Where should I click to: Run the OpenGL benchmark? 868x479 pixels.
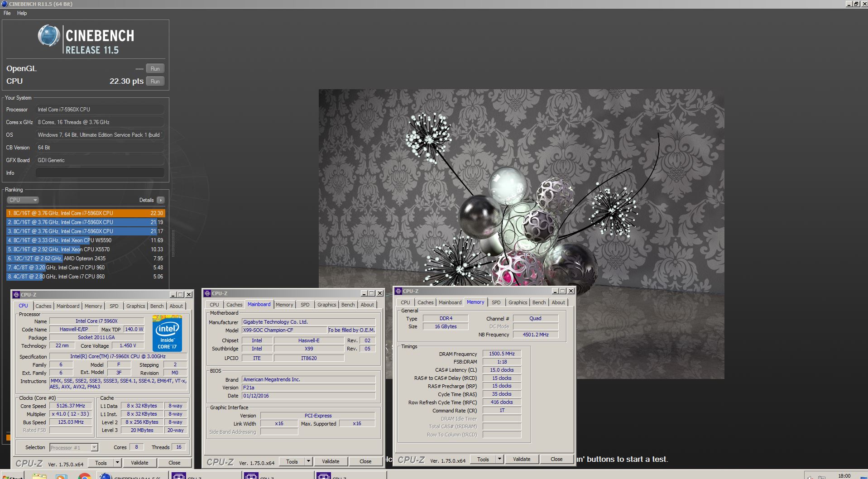pyautogui.click(x=155, y=69)
